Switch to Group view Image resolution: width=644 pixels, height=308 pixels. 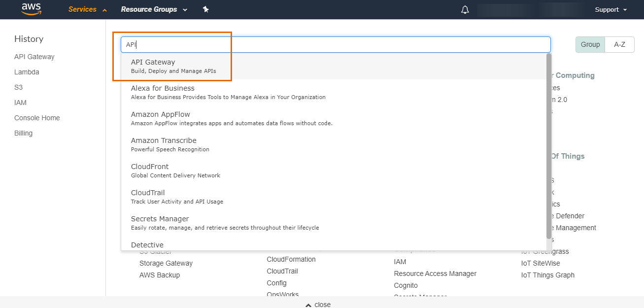(x=590, y=44)
